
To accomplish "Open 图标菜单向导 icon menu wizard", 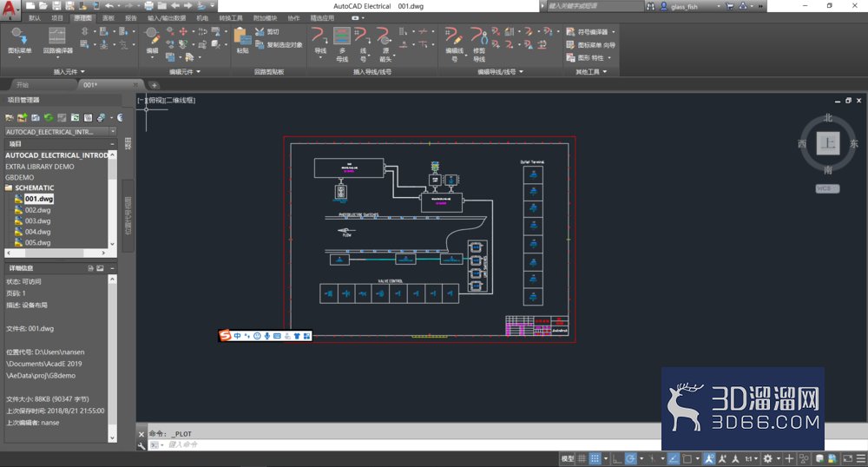I will pyautogui.click(x=590, y=45).
